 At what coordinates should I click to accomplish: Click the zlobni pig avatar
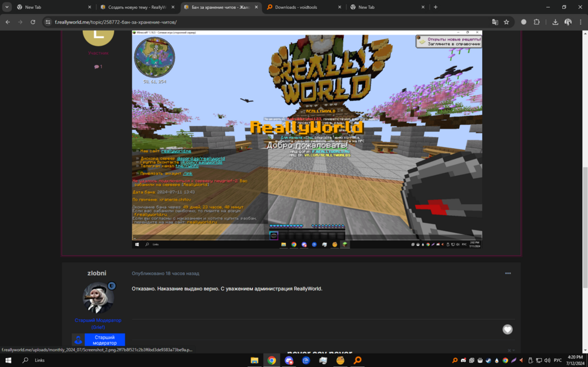(x=98, y=298)
